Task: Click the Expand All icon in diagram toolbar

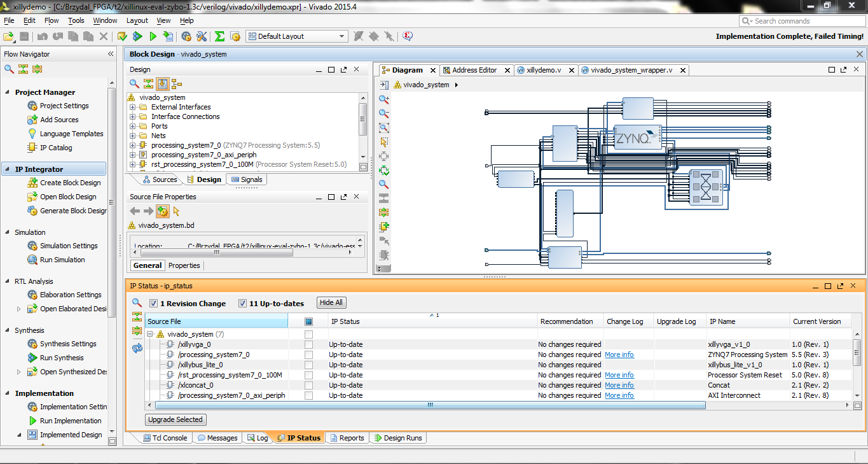Action: pyautogui.click(x=383, y=212)
